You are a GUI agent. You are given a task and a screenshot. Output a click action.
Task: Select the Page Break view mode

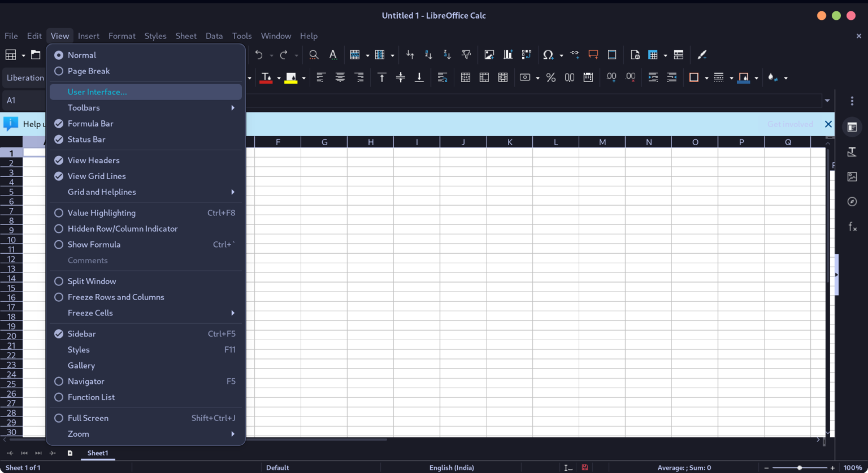click(x=89, y=71)
